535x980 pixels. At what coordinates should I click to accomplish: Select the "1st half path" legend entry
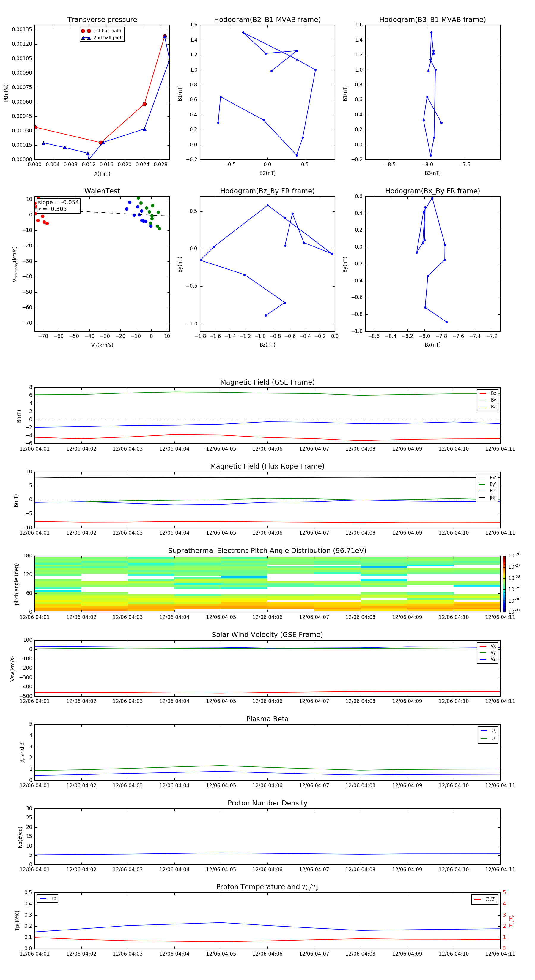[x=102, y=31]
